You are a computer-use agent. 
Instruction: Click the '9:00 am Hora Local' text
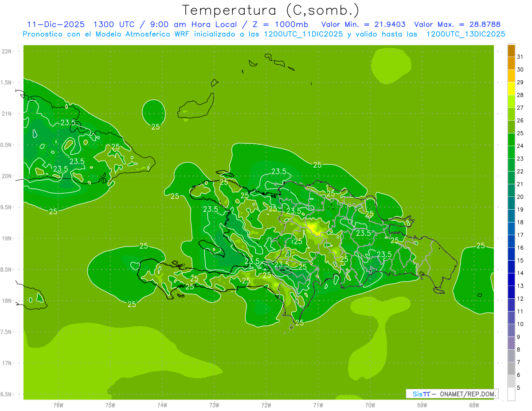194,24
